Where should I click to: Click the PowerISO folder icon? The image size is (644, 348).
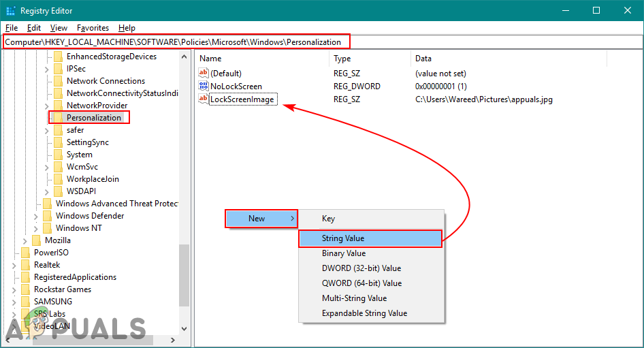pyautogui.click(x=25, y=253)
